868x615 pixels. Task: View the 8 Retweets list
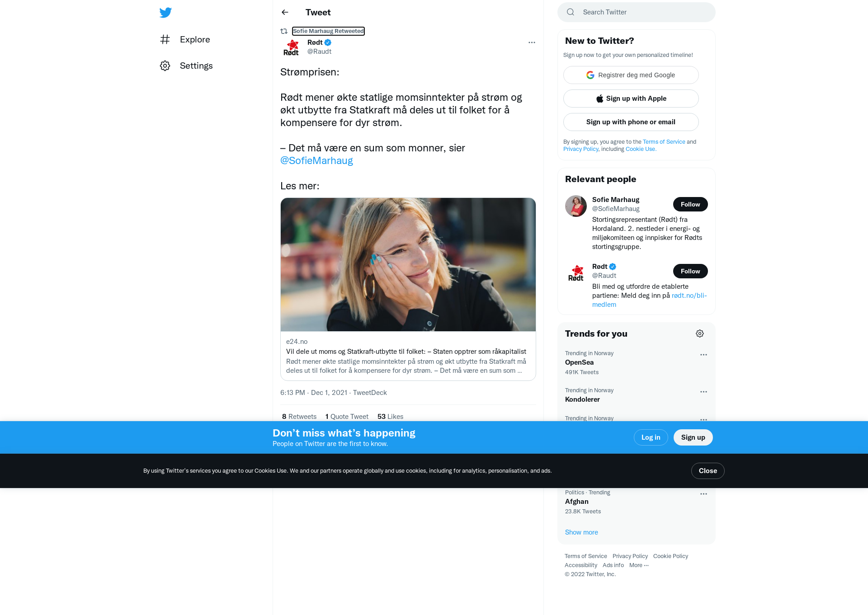(x=299, y=417)
